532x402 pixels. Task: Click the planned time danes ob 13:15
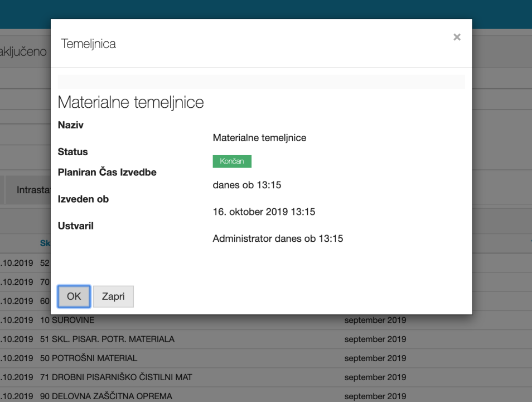click(x=246, y=185)
